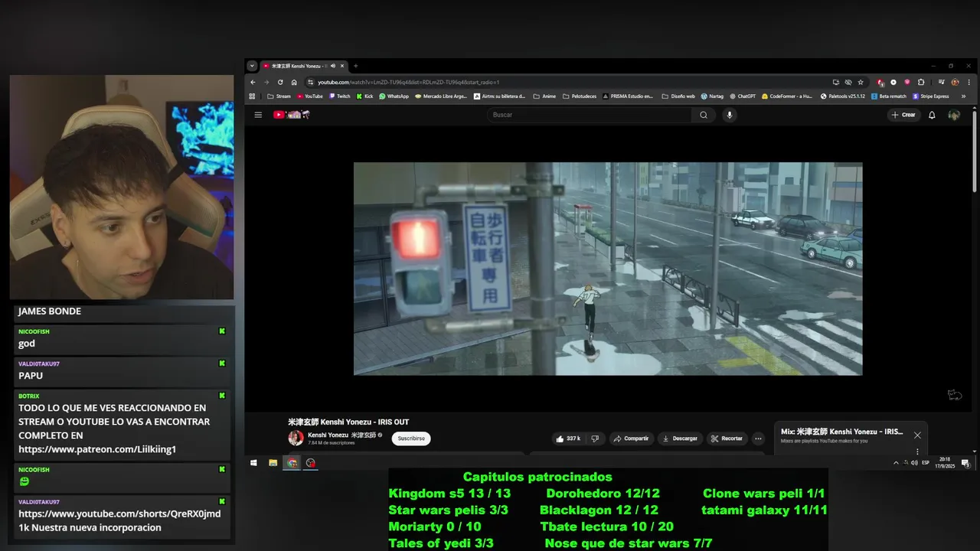980x551 pixels.
Task: Switch to Chrome in taskbar
Action: click(292, 463)
